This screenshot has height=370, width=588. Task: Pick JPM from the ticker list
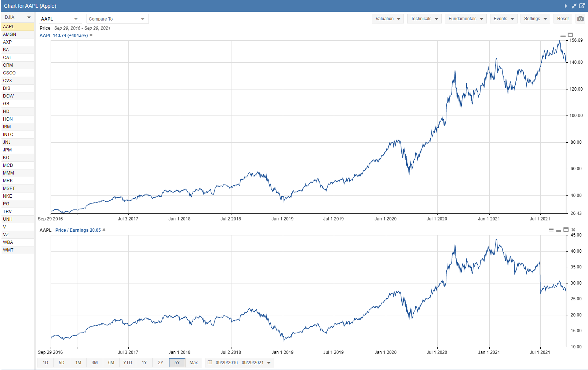[7, 150]
